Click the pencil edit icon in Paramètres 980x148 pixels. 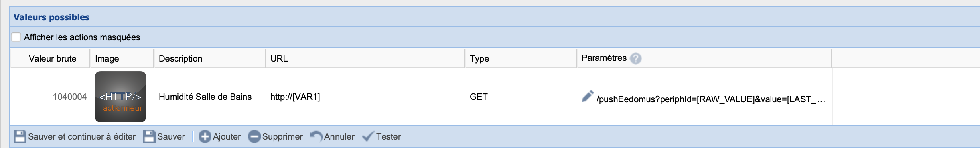point(588,96)
